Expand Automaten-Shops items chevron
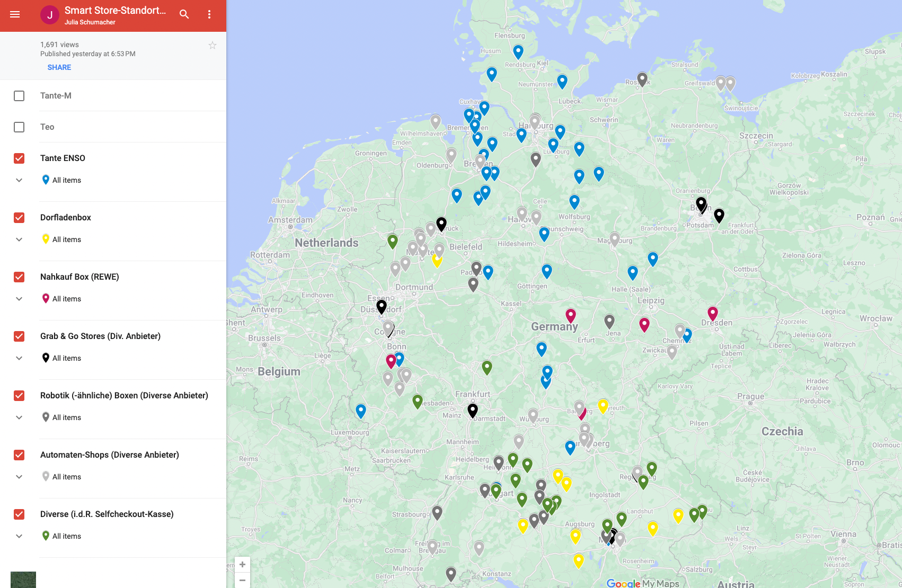 click(19, 477)
